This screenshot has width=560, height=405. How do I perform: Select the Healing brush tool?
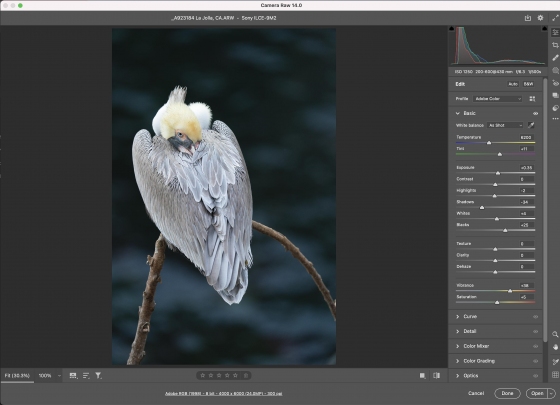pyautogui.click(x=555, y=58)
